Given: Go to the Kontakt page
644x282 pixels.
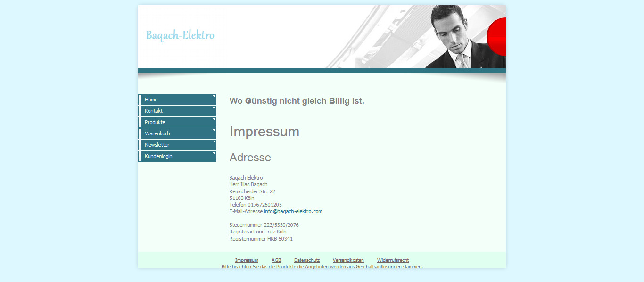Looking at the screenshot, I should pos(177,111).
